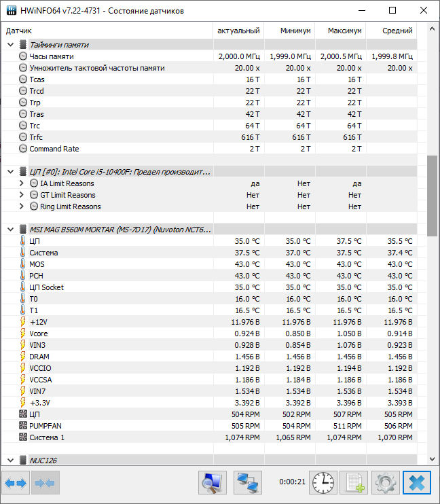Open sensor settings gear icon

coord(386,483)
